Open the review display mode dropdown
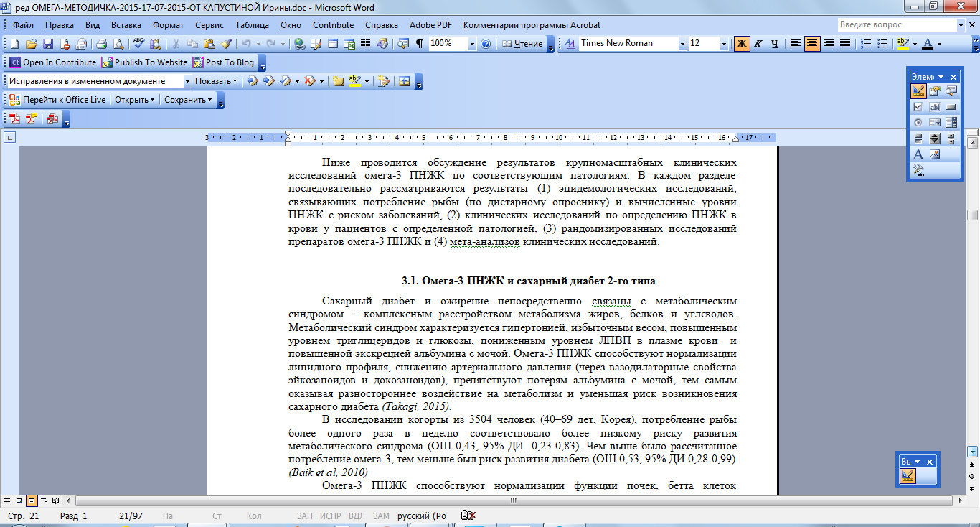 click(187, 81)
